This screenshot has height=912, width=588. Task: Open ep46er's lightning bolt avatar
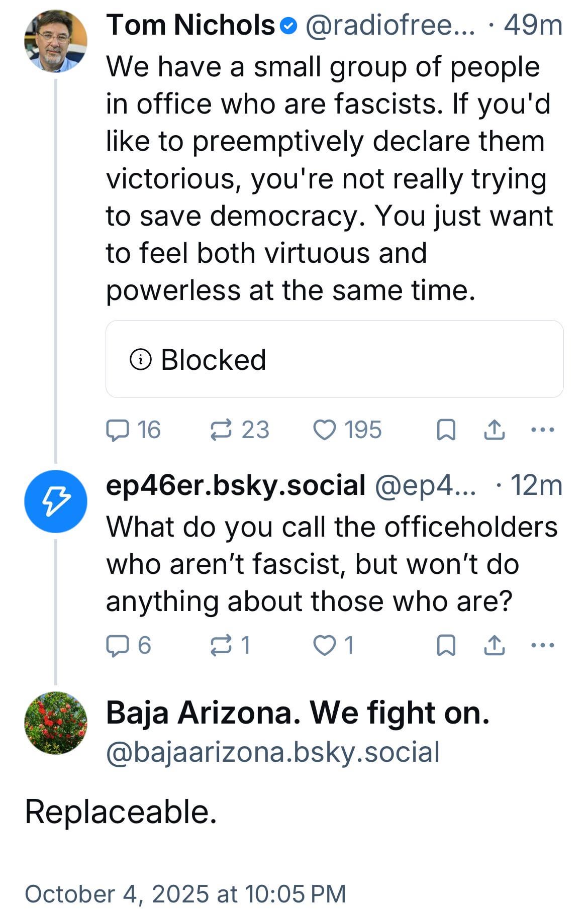(x=56, y=501)
